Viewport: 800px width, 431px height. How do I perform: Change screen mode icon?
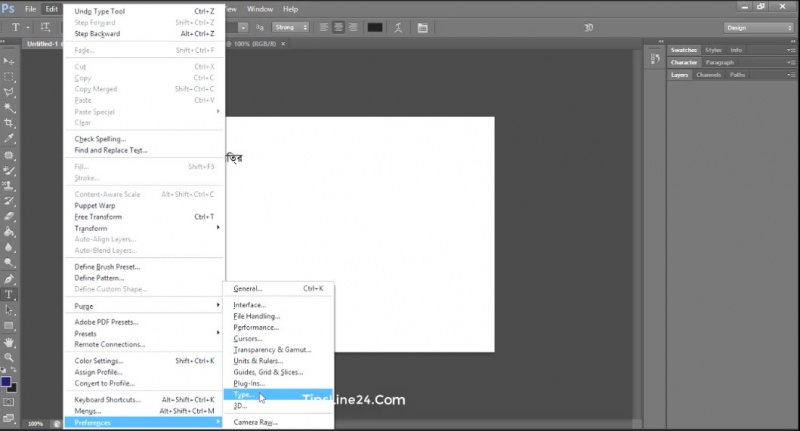point(9,419)
